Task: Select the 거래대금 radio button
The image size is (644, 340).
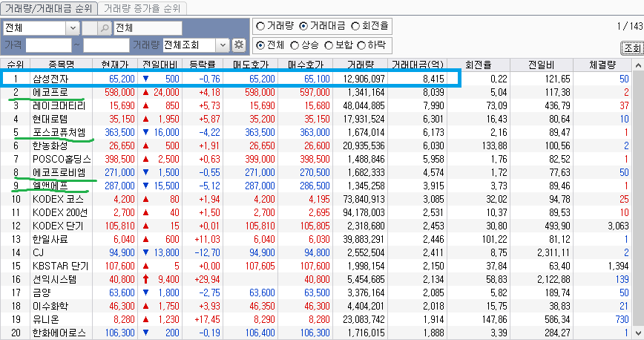Action: pyautogui.click(x=303, y=26)
